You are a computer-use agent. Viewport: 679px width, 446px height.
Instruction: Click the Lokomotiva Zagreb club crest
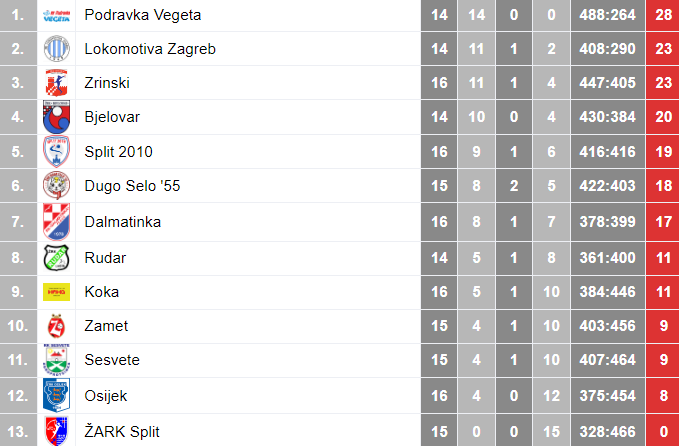[56, 49]
